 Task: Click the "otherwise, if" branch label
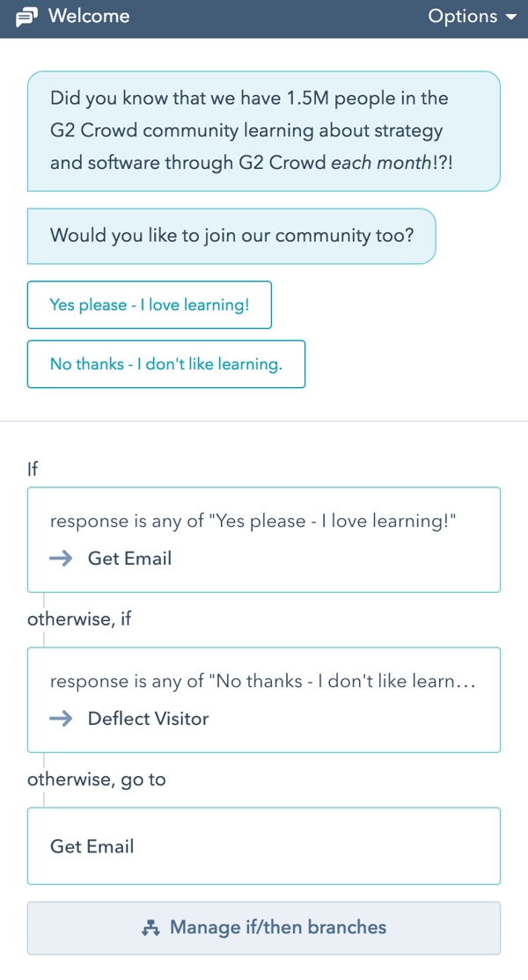point(79,618)
